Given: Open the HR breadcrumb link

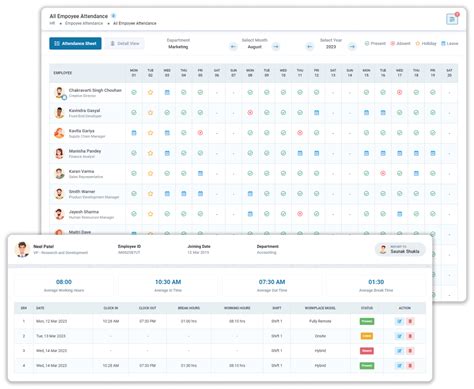Looking at the screenshot, I should [x=52, y=23].
